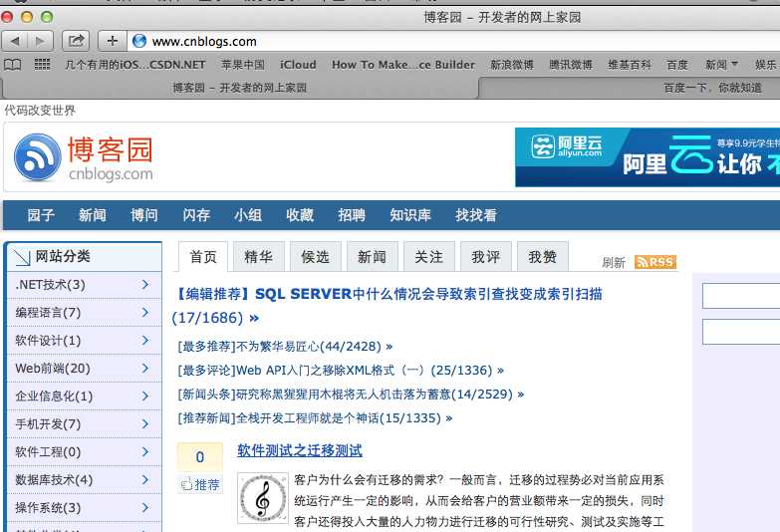The image size is (780, 532).
Task: Switch to the 我赞 tab
Action: (x=542, y=257)
